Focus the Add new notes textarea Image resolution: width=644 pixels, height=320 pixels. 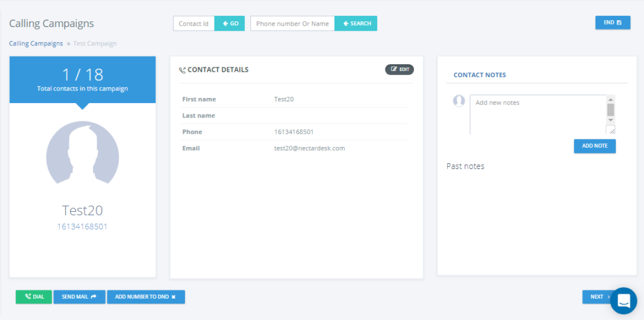(538, 114)
